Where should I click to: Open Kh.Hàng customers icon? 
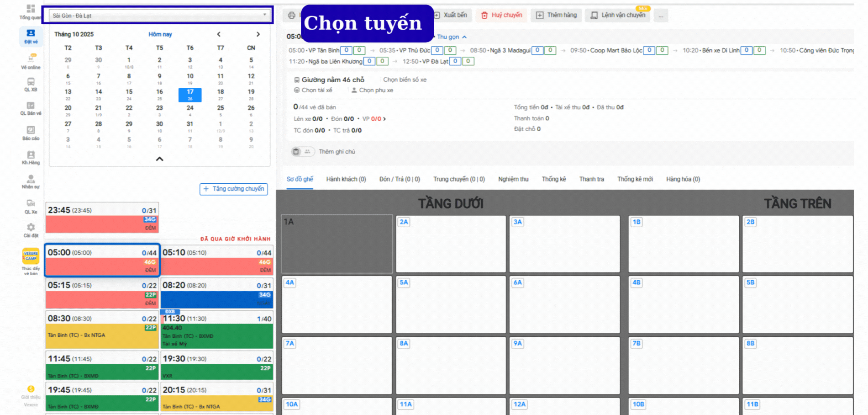[31, 157]
